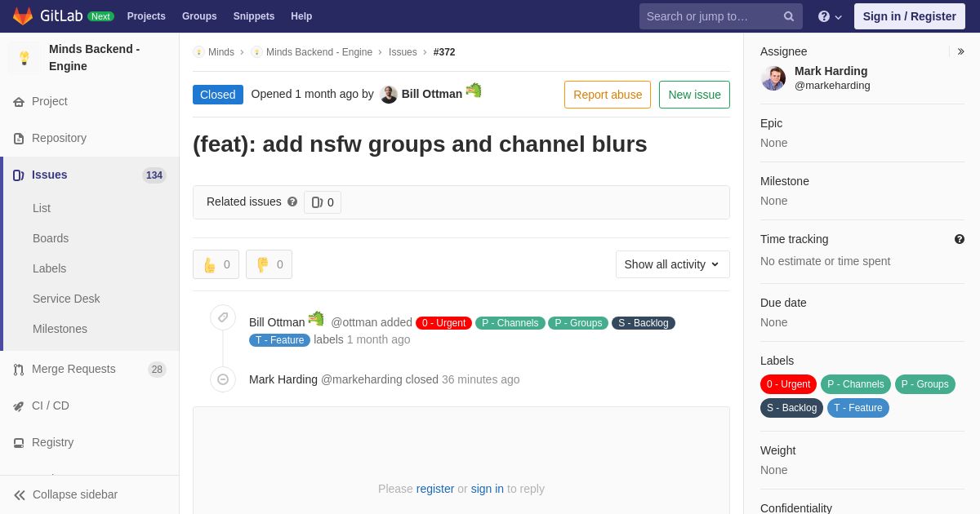This screenshot has width=980, height=514.
Task: Click the Registry icon in sidebar
Action: [19, 443]
